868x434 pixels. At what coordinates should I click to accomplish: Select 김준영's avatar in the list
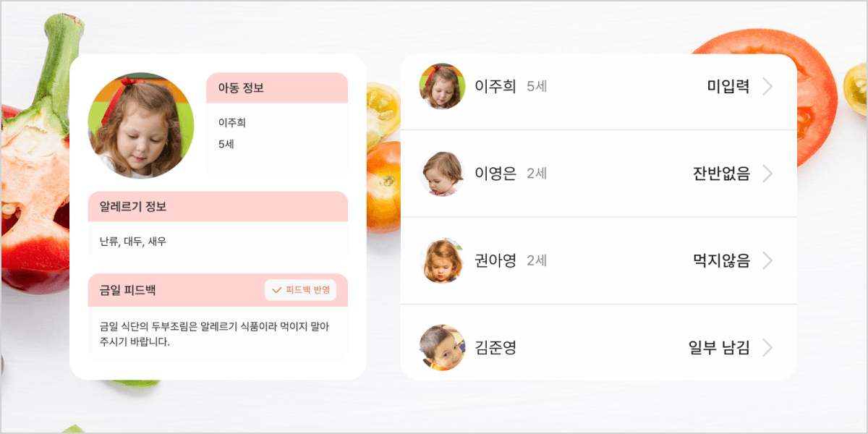pos(442,347)
